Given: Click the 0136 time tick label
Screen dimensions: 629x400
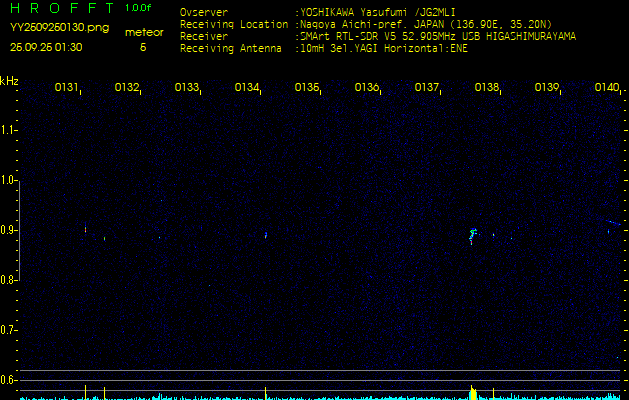Looking at the screenshot, I should (366, 87).
